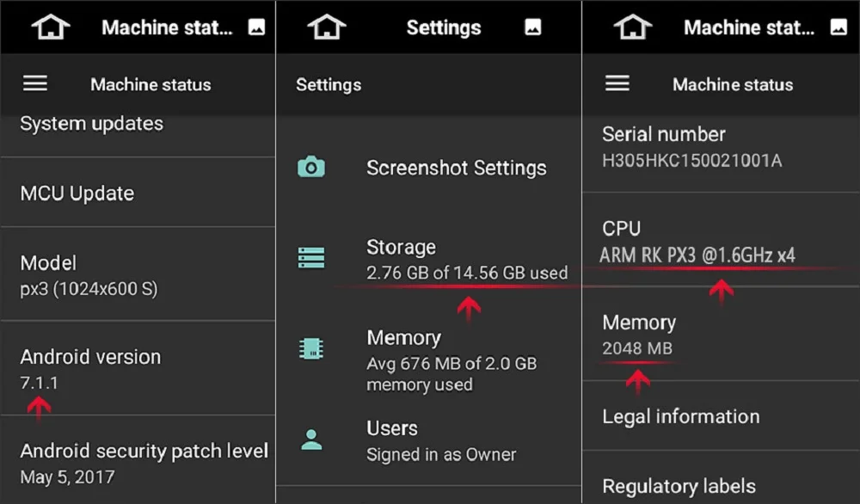Open System updates entry
This screenshot has width=860, height=504.
(x=92, y=125)
